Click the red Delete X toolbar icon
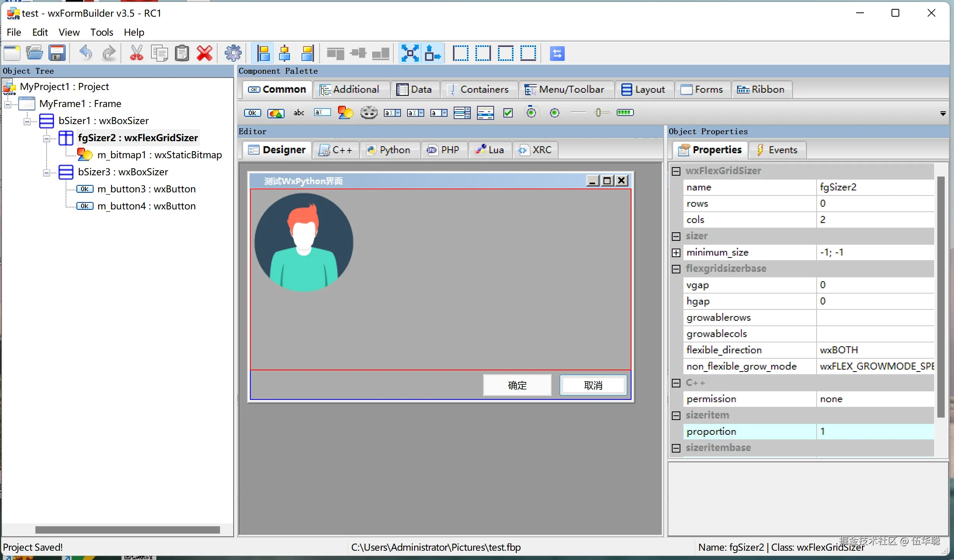The image size is (954, 560). pyautogui.click(x=205, y=53)
